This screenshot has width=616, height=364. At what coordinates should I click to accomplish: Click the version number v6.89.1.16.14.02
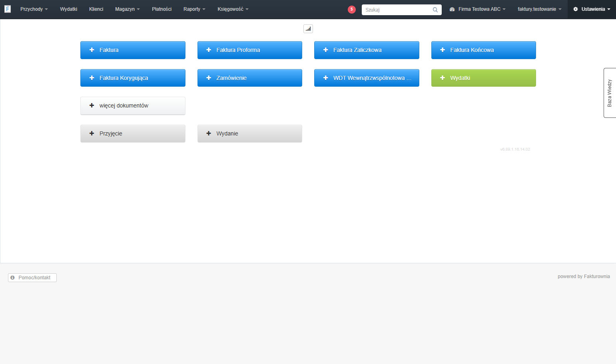coord(515,149)
